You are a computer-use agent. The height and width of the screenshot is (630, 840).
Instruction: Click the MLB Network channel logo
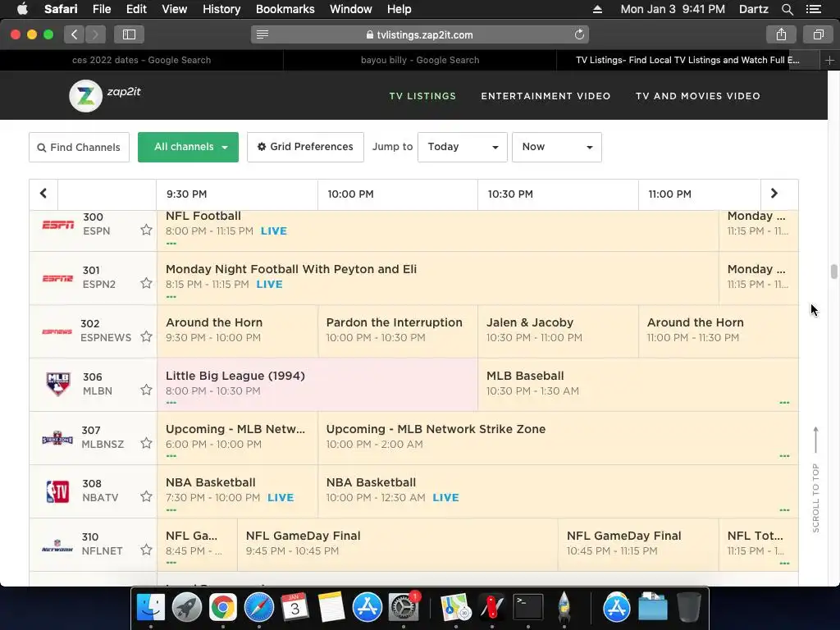click(58, 384)
